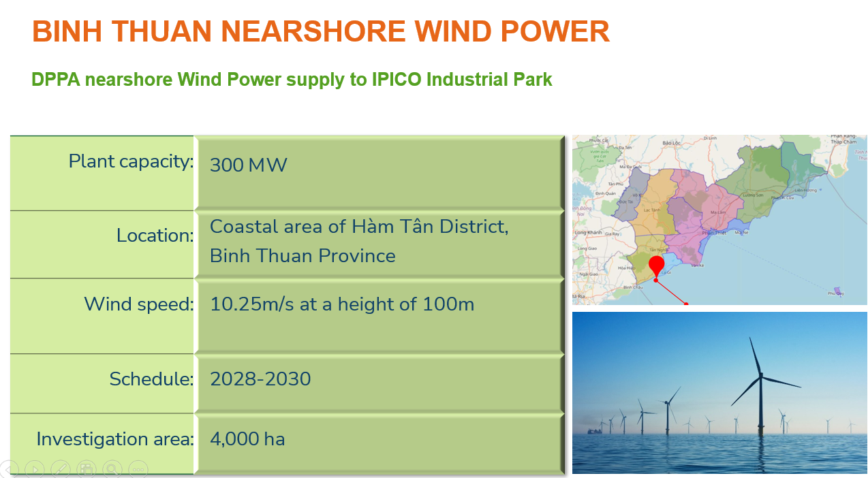
Task: Advance with the next slide arrow
Action: (34, 469)
